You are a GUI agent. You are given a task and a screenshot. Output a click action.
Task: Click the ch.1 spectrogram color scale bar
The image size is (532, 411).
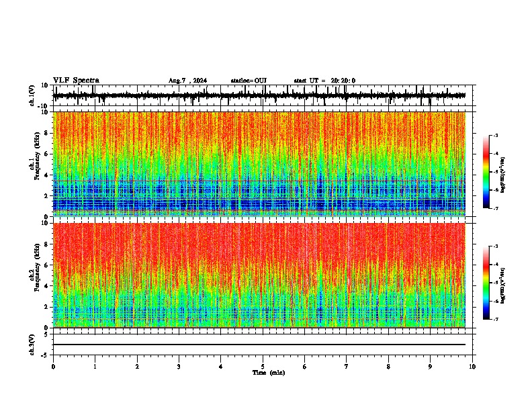click(x=486, y=172)
